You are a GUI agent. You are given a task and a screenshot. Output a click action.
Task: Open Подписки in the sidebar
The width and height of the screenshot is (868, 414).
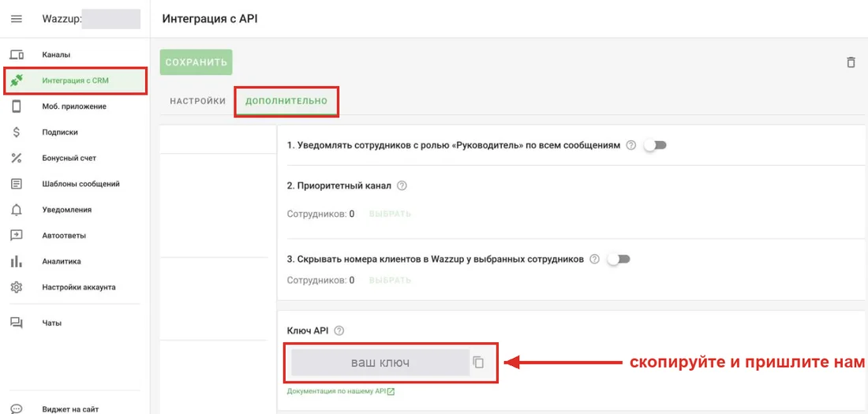click(x=60, y=132)
